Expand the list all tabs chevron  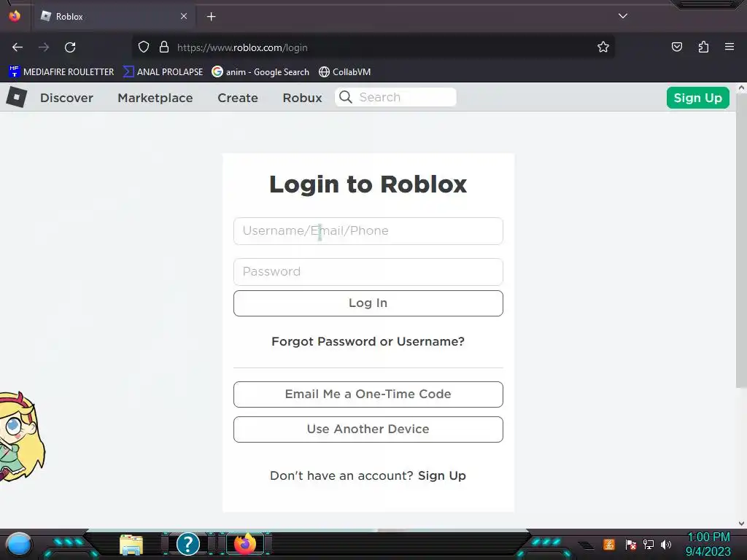(623, 16)
